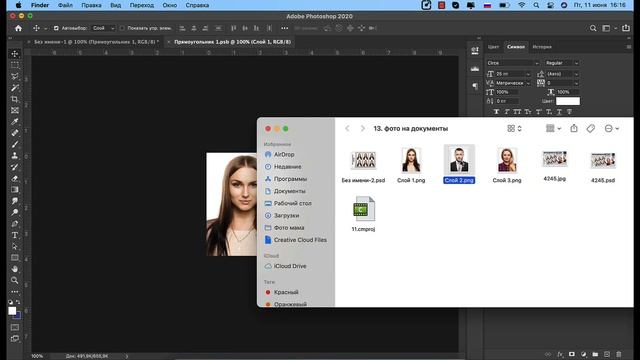The image size is (640, 360).
Task: Click the foreground color swatch in toolbar
Action: coord(12,311)
